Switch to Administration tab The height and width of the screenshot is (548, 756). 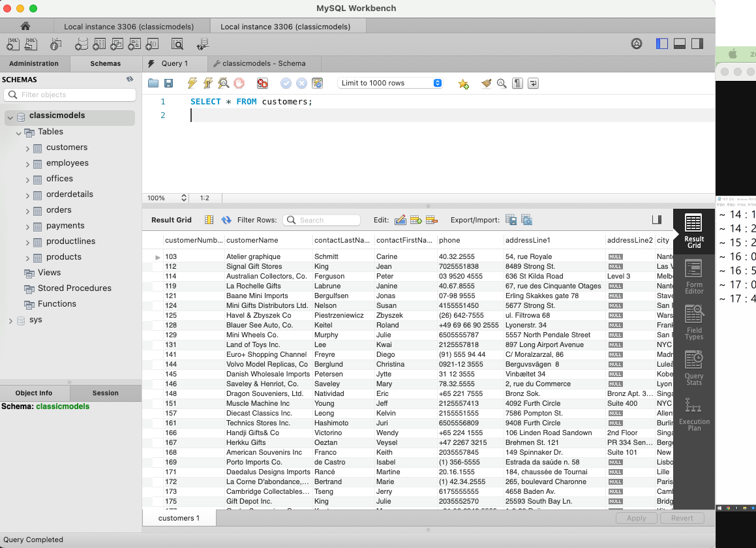34,64
